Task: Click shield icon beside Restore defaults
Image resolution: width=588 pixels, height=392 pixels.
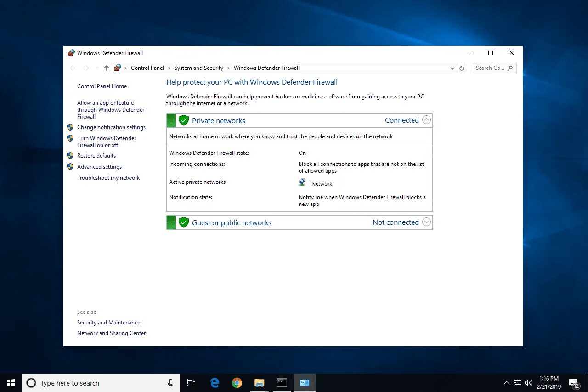Action: point(70,156)
